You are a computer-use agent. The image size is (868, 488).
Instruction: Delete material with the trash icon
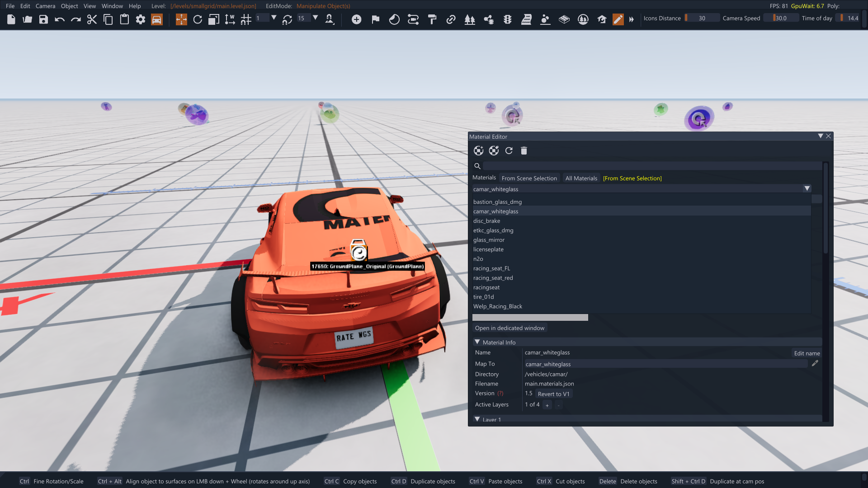[524, 151]
